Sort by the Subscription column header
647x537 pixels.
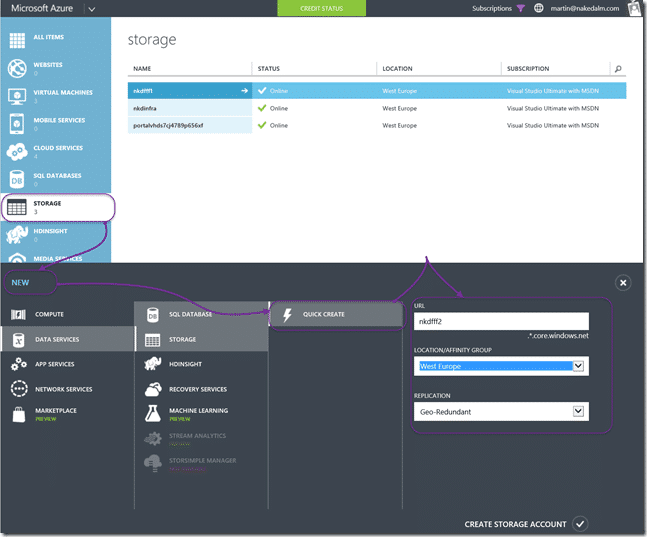528,69
